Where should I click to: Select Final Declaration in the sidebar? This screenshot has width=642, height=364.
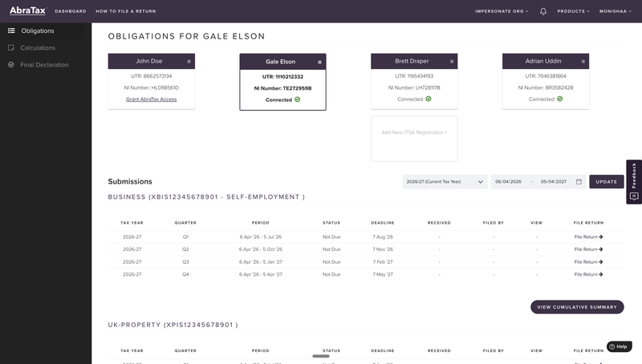46,65
